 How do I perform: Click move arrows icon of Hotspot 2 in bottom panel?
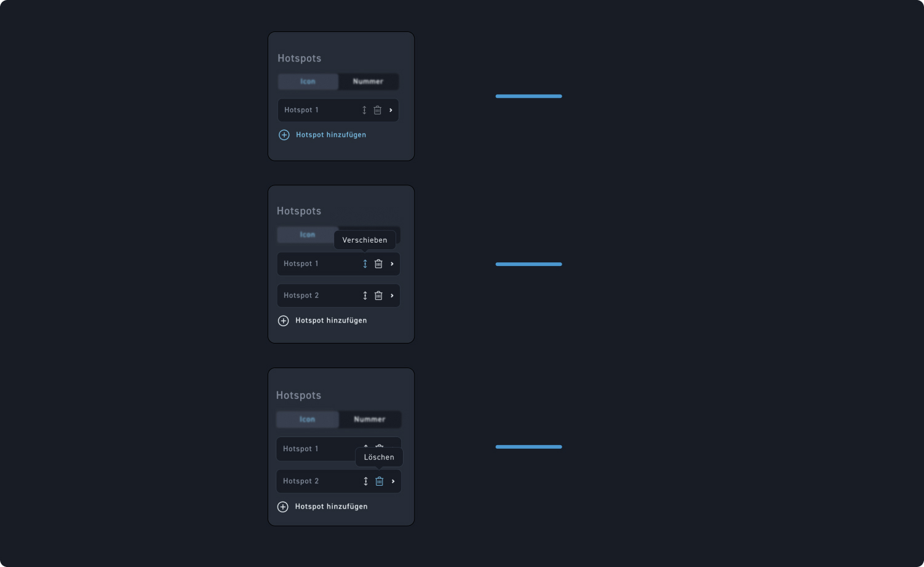point(365,481)
